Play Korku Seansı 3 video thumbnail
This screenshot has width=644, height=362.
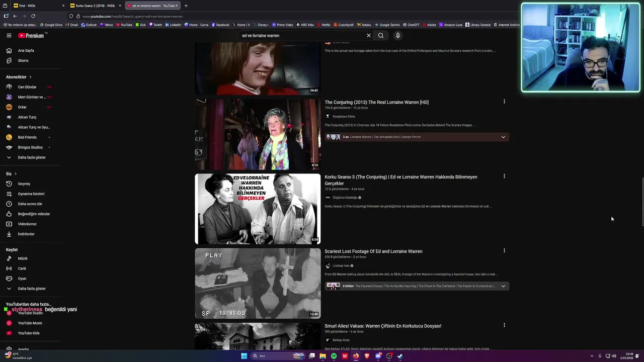[258, 209]
